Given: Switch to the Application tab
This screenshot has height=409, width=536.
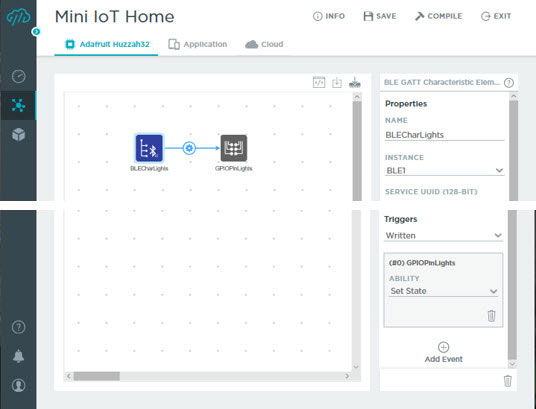Looking at the screenshot, I should coord(198,44).
